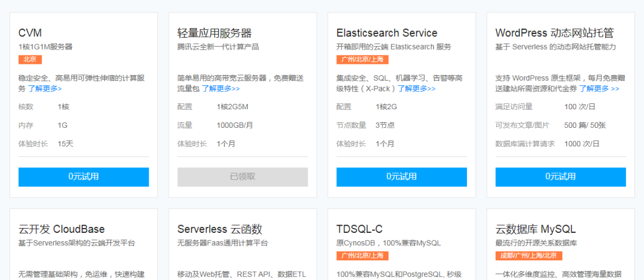
Task: Click the 节点数量 label
Action: tap(351, 125)
